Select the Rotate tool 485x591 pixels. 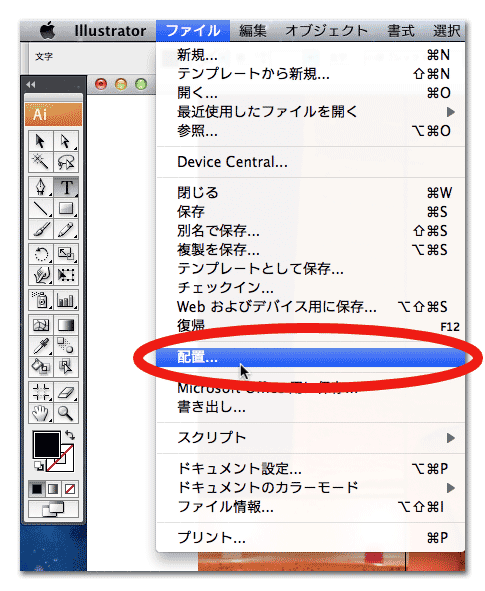(x=40, y=254)
